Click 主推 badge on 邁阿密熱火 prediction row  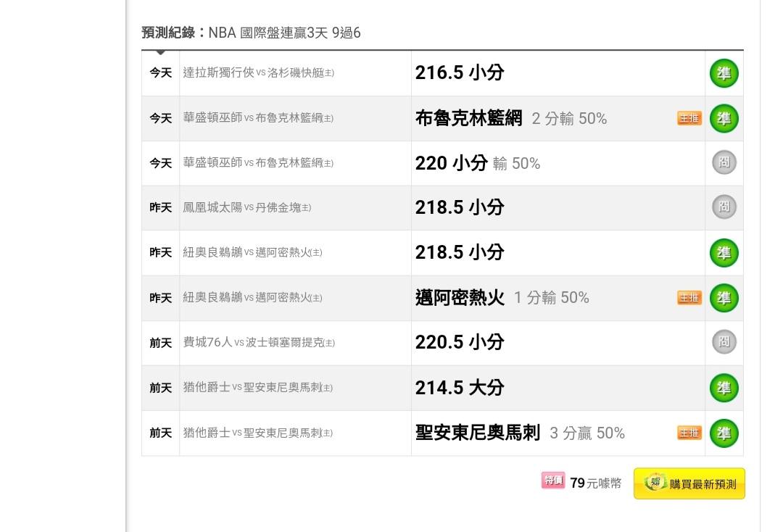click(x=689, y=298)
